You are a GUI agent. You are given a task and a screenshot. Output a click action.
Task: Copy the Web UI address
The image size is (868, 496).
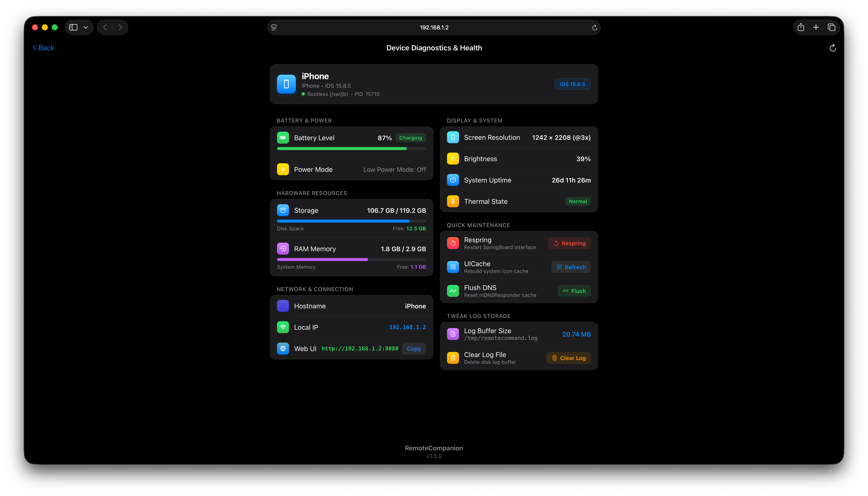click(413, 349)
